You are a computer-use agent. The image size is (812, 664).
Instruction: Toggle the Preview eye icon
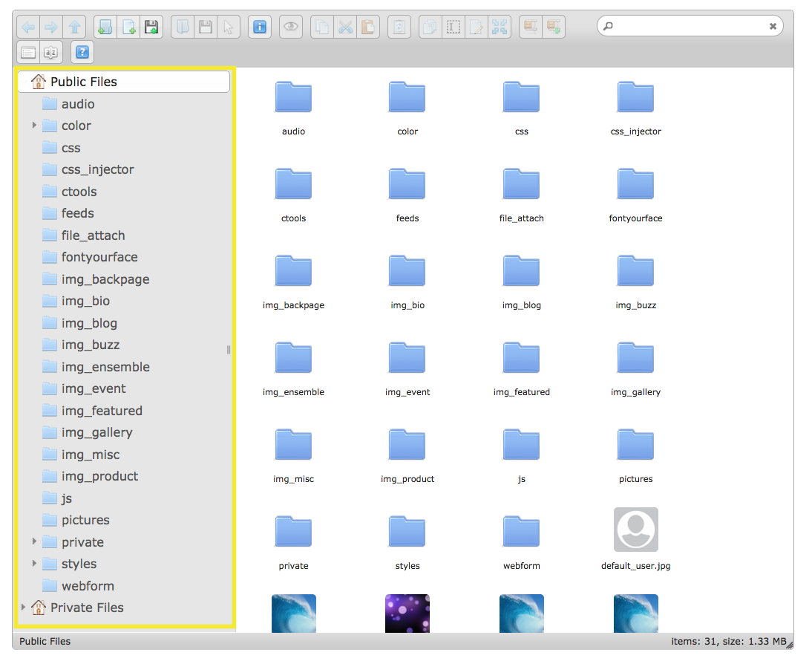click(x=291, y=27)
